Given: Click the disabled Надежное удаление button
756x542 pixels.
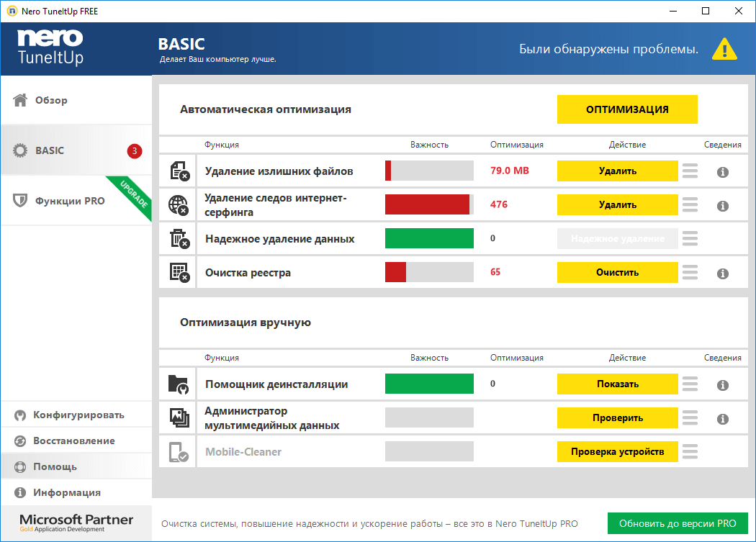Looking at the screenshot, I should (x=618, y=239).
